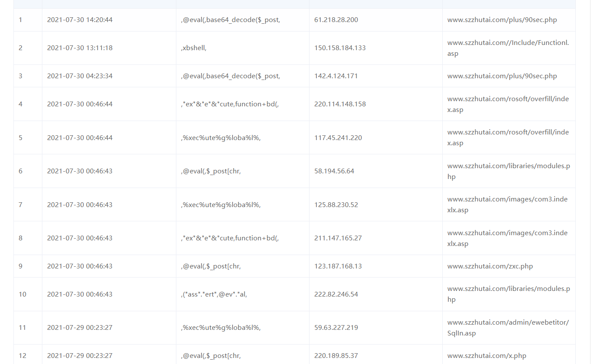Click the row number 12 cell
This screenshot has height=364, width=600.
[22, 356]
